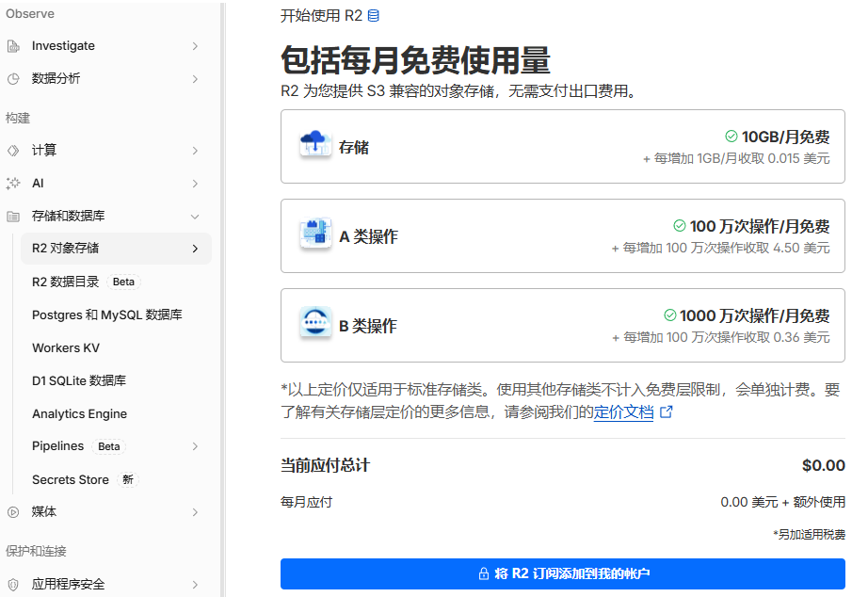This screenshot has width=868, height=597.
Task: Click the 计算 diamond icon in the sidebar
Action: 13,151
